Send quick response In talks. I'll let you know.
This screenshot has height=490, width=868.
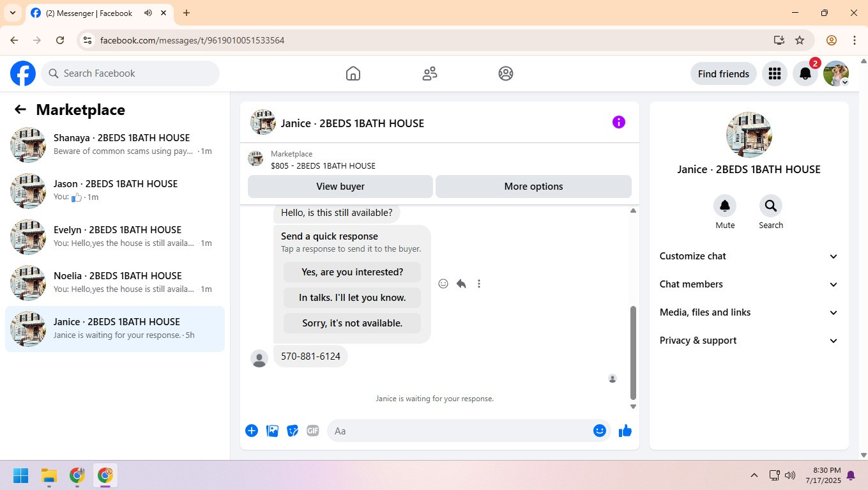tap(352, 298)
